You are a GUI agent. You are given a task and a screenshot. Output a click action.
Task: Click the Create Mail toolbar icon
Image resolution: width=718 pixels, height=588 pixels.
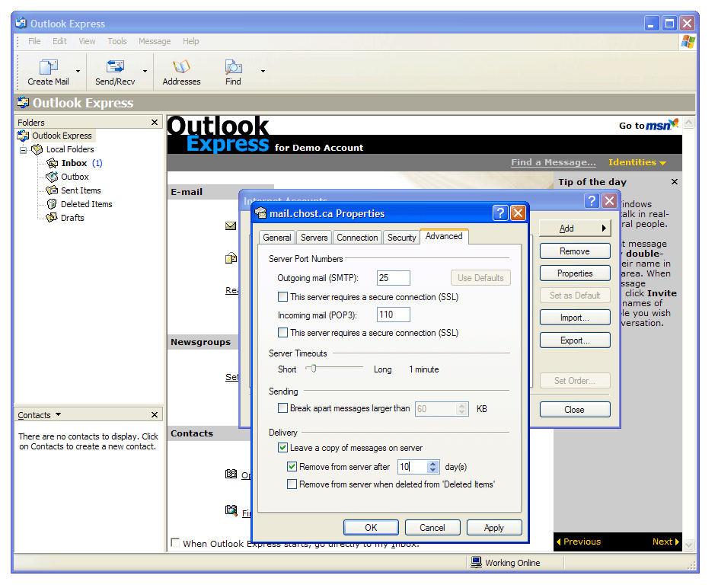point(49,67)
